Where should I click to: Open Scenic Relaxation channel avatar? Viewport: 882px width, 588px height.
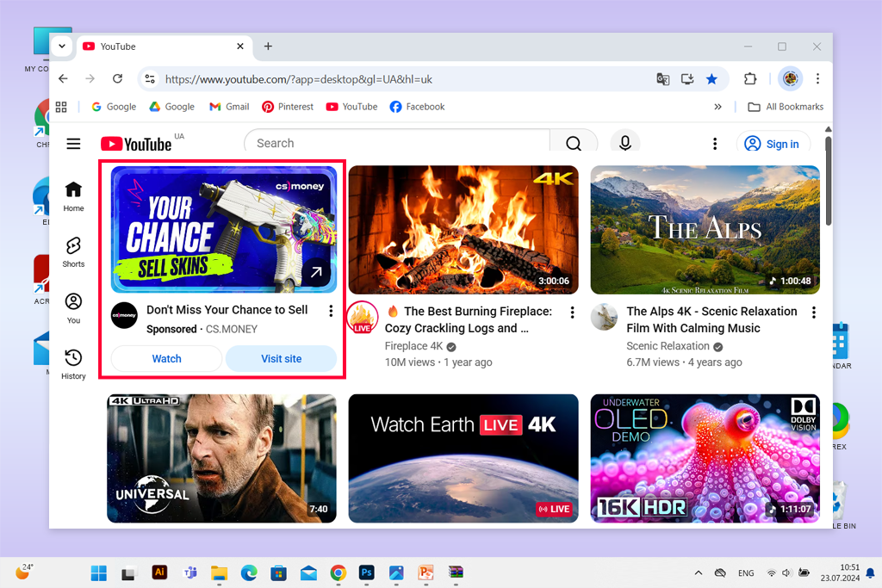(604, 317)
